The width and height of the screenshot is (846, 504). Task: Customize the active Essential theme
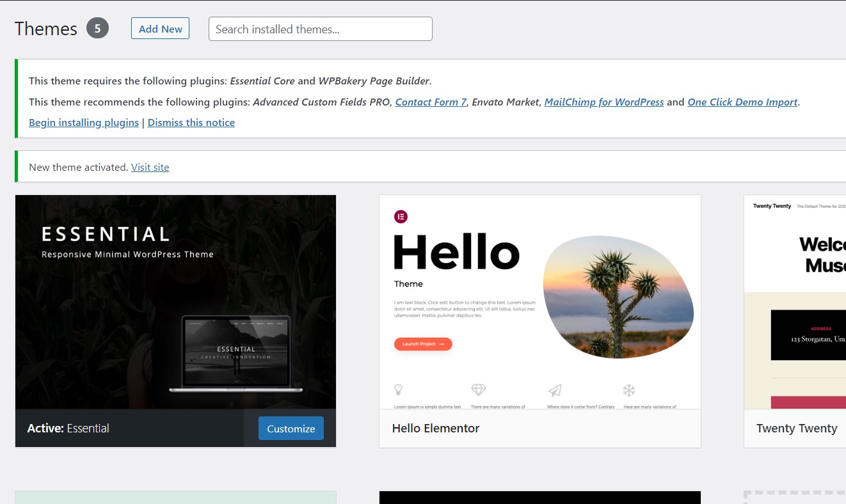[291, 429]
